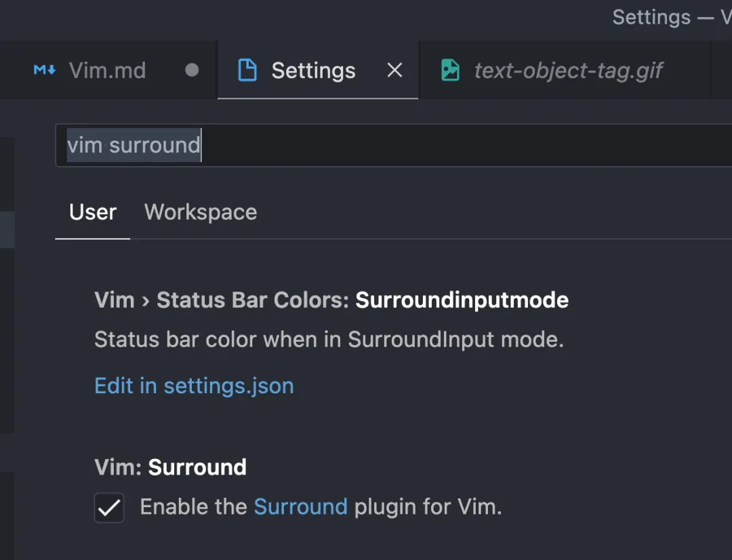Click the Settings tab file icon
This screenshot has height=560, width=732.
coord(248,71)
